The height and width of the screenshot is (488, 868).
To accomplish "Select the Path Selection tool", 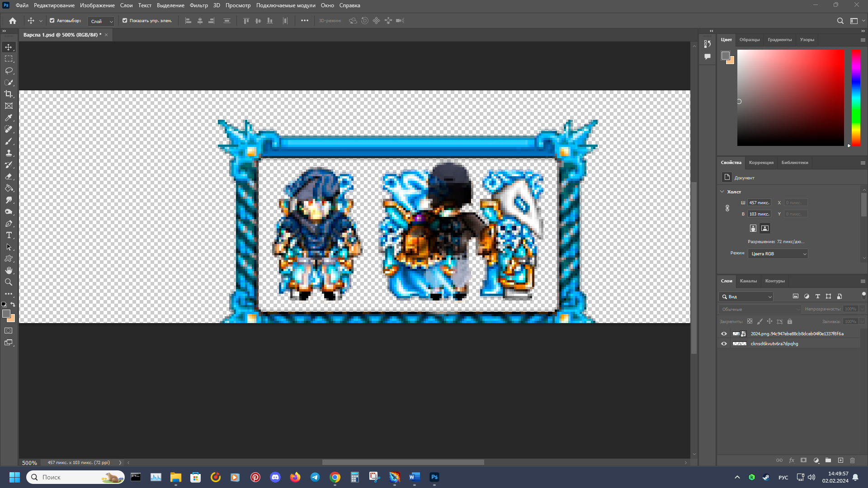I will tap(9, 247).
